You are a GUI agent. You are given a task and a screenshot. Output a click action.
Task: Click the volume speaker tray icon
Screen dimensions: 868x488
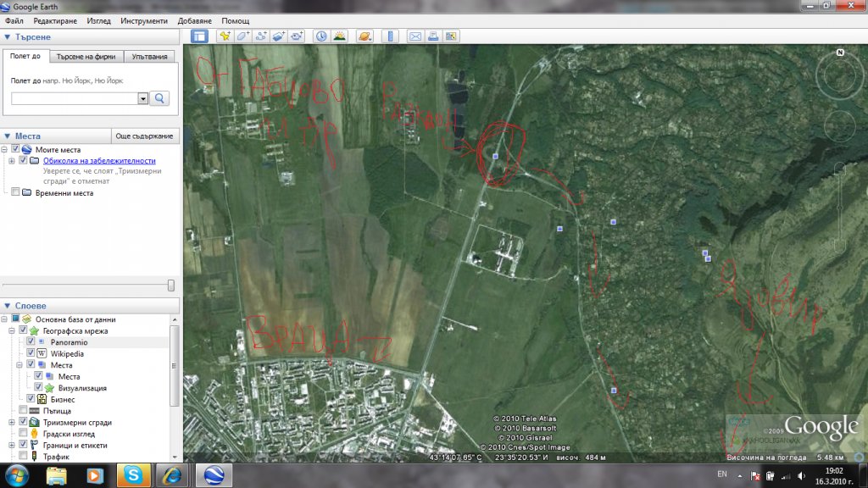(x=802, y=476)
